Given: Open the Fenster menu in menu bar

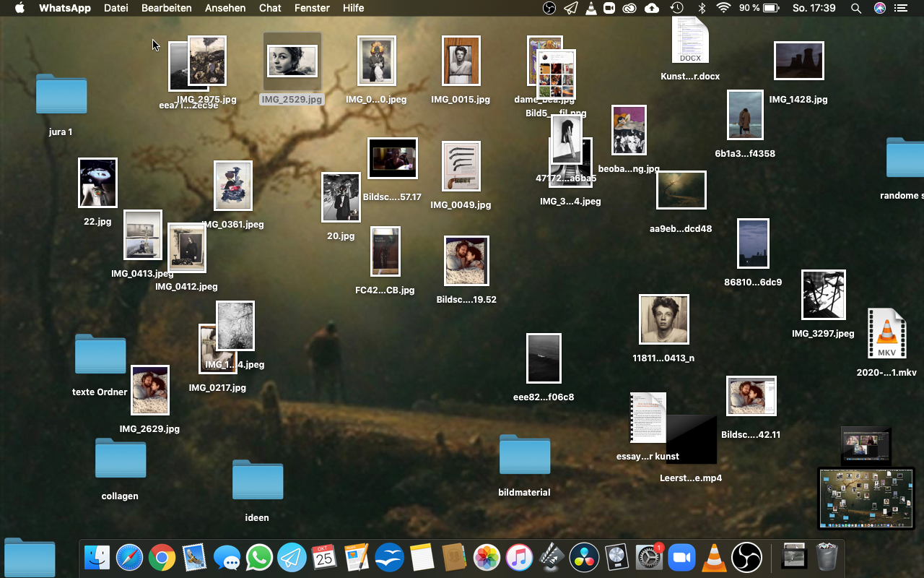Looking at the screenshot, I should pos(312,8).
